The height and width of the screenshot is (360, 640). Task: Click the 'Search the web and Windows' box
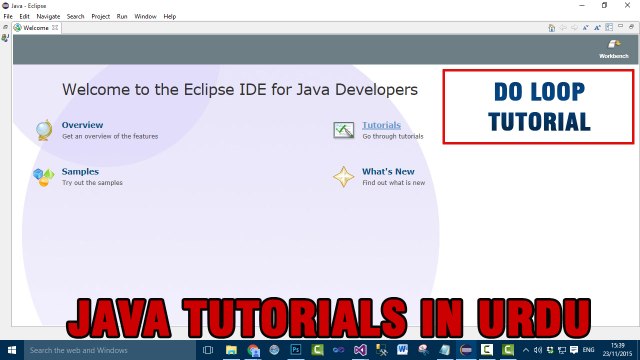[x=110, y=350]
